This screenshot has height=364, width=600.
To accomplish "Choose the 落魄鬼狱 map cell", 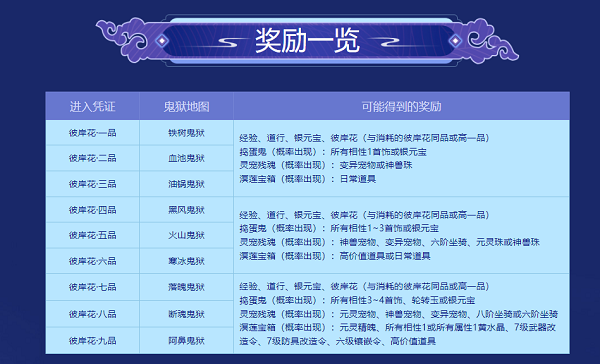I will 186,287.
